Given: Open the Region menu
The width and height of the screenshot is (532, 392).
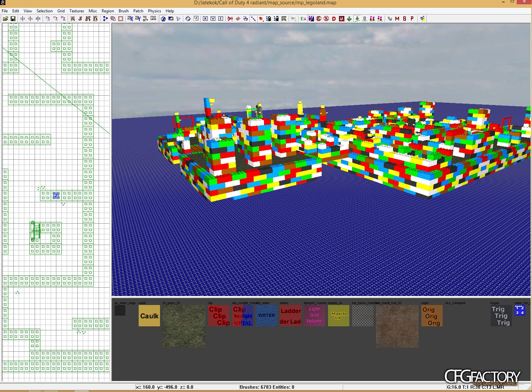Looking at the screenshot, I should point(108,11).
